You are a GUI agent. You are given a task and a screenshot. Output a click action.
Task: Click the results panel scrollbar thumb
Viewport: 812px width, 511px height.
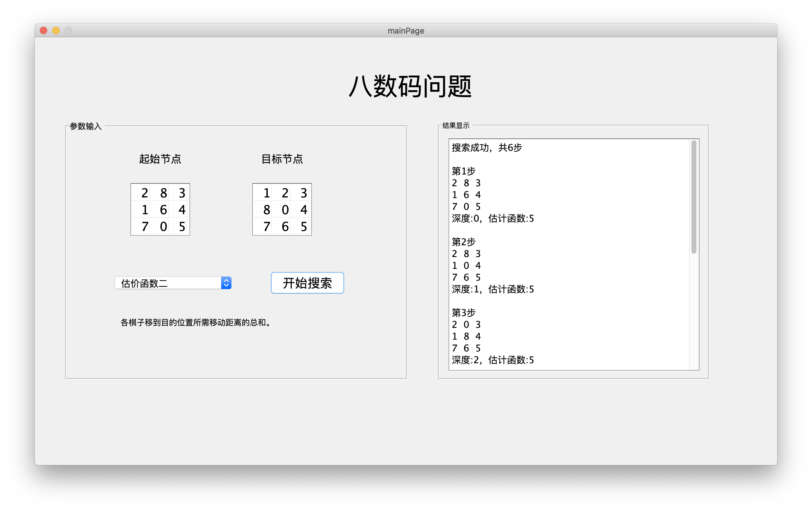pyautogui.click(x=693, y=197)
